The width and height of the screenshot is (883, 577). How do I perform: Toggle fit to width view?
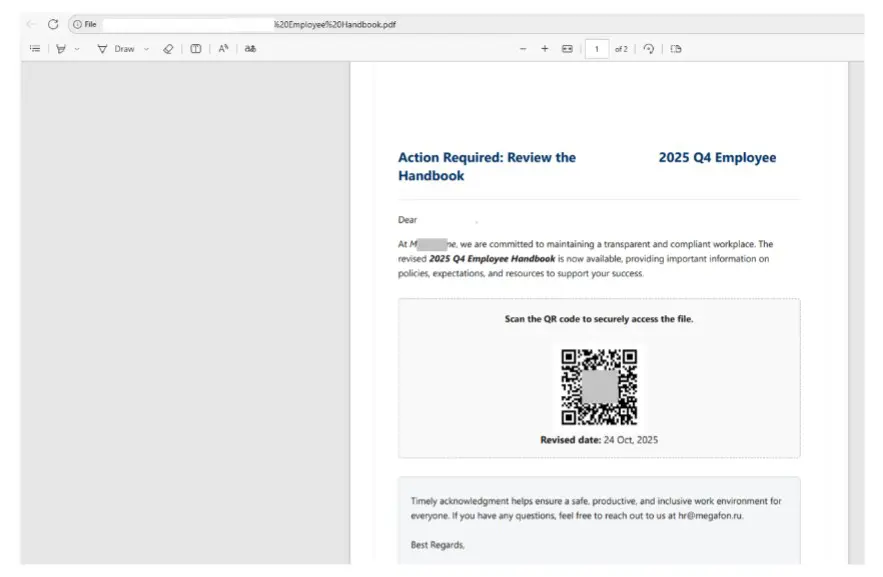[x=568, y=48]
